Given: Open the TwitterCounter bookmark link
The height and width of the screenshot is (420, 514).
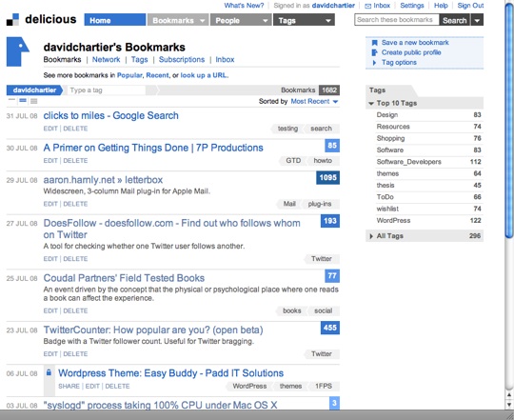Looking at the screenshot, I should click(x=153, y=330).
